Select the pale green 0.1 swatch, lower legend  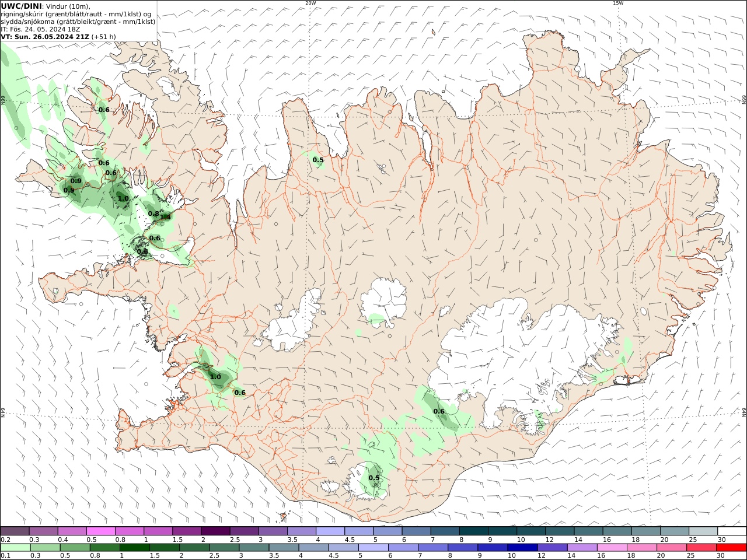(x=16, y=548)
